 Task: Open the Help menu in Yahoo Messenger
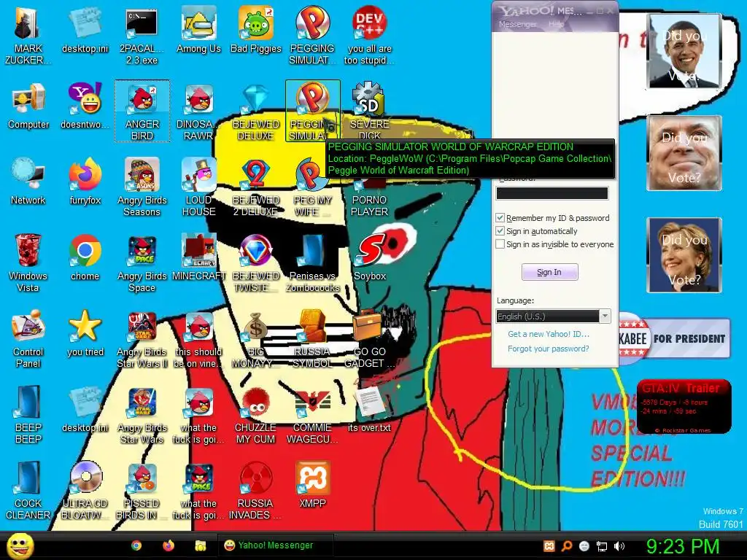pyautogui.click(x=556, y=24)
